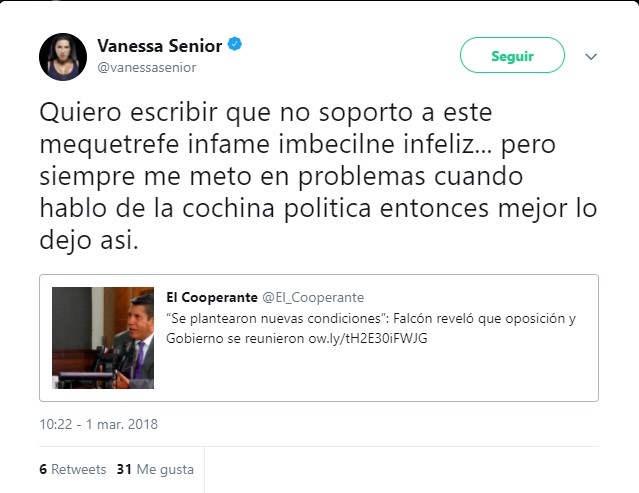Open the 10:22 - 1 mar. 2018 timestamp
The width and height of the screenshot is (639, 493).
click(98, 424)
